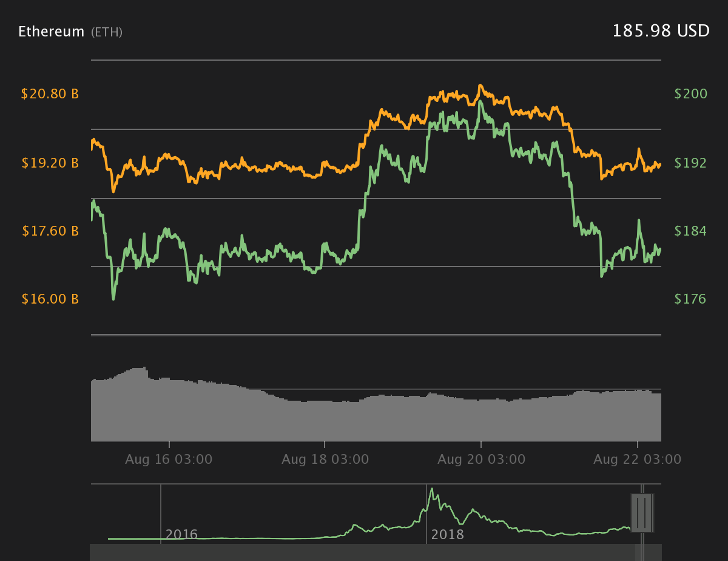Click the Aug 18 03:00 date tick
The height and width of the screenshot is (561, 728).
click(x=325, y=460)
